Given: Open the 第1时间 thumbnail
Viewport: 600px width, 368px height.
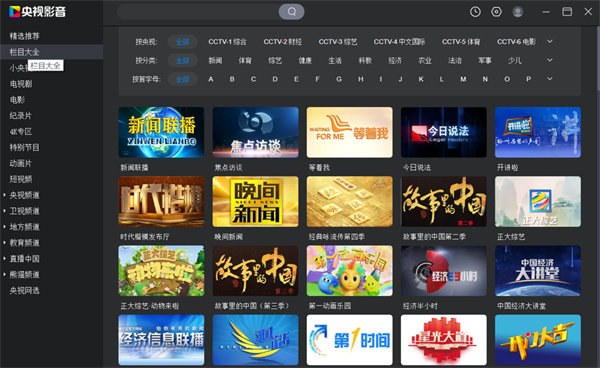Looking at the screenshot, I should (x=349, y=340).
